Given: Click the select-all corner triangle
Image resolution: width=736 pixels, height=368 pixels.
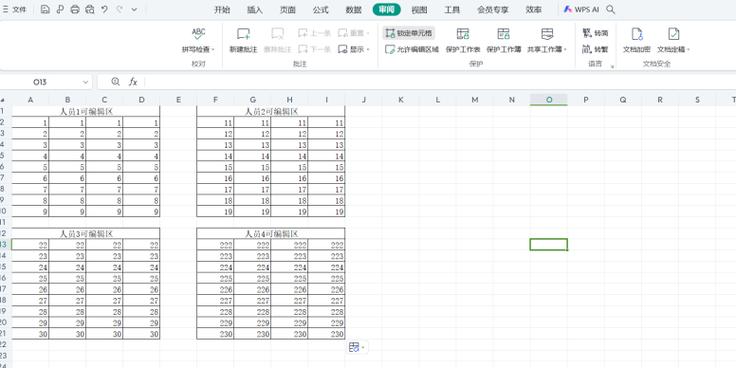Looking at the screenshot, I should pos(2,100).
